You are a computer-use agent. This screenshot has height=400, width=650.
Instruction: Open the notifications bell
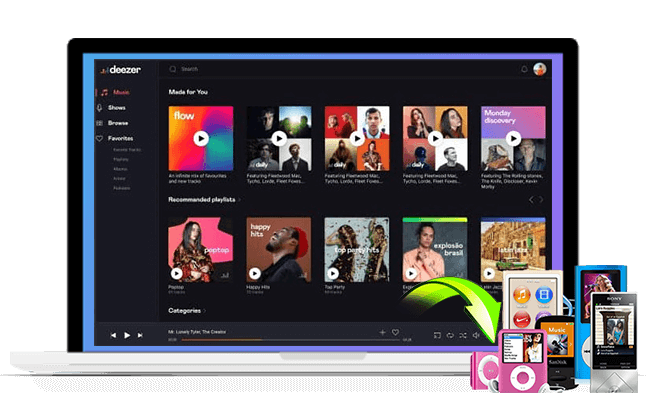point(524,69)
